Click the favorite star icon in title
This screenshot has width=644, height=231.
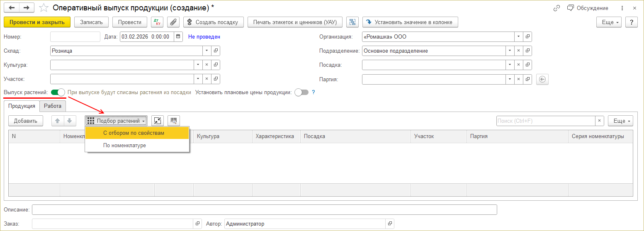(43, 8)
